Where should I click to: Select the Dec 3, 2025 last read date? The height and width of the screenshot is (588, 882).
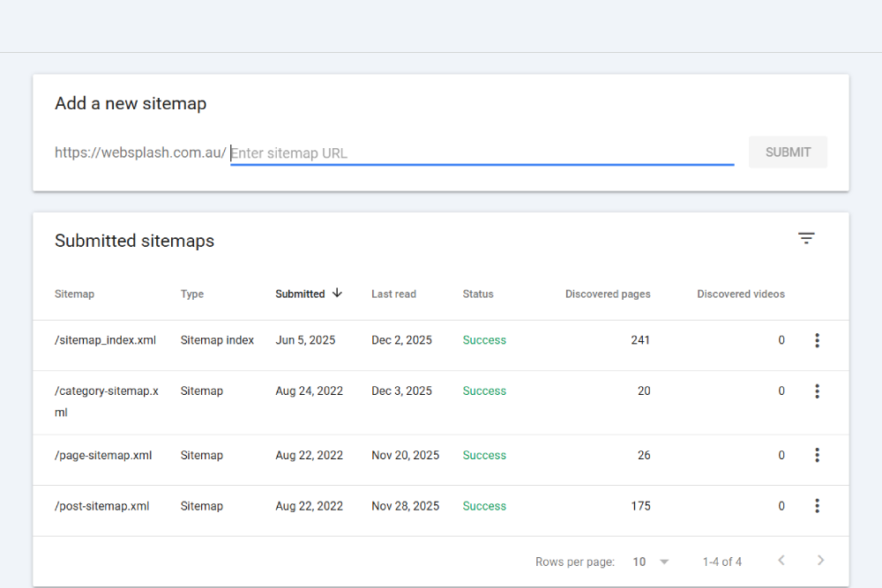pyautogui.click(x=401, y=391)
